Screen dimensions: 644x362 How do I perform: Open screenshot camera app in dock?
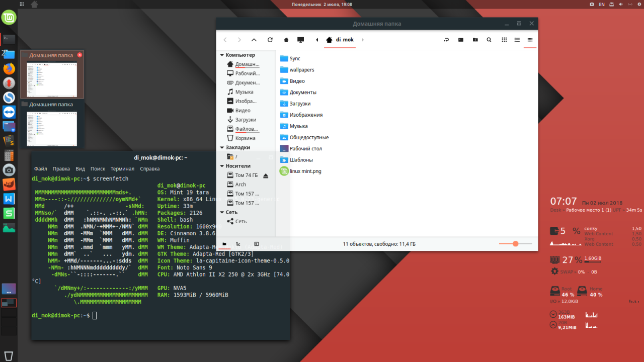tap(9, 170)
